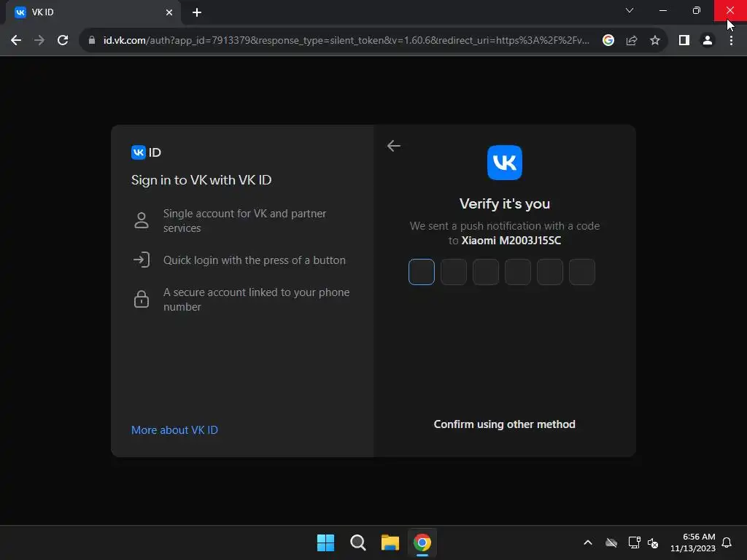
Task: Click the quick login arrow icon
Action: (142, 260)
